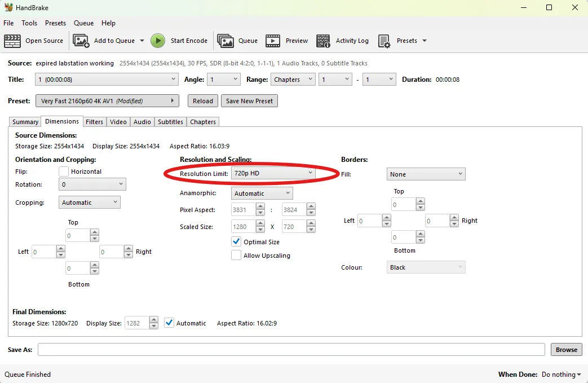Open the File menu
Screen dimensions: 588x383
(8, 23)
